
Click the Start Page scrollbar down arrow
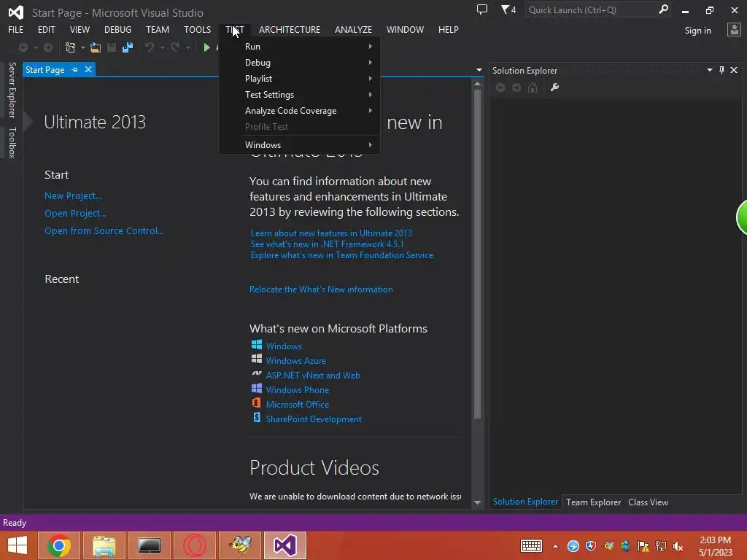[477, 502]
